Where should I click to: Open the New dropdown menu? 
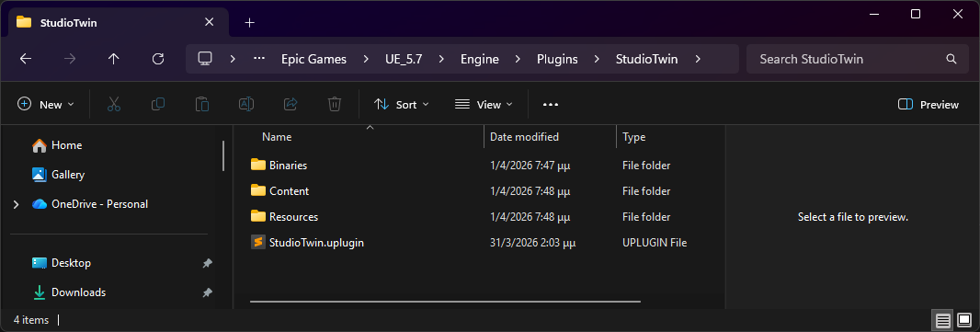point(46,105)
